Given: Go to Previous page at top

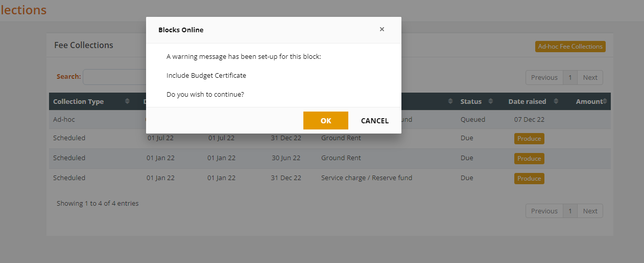Looking at the screenshot, I should point(544,78).
